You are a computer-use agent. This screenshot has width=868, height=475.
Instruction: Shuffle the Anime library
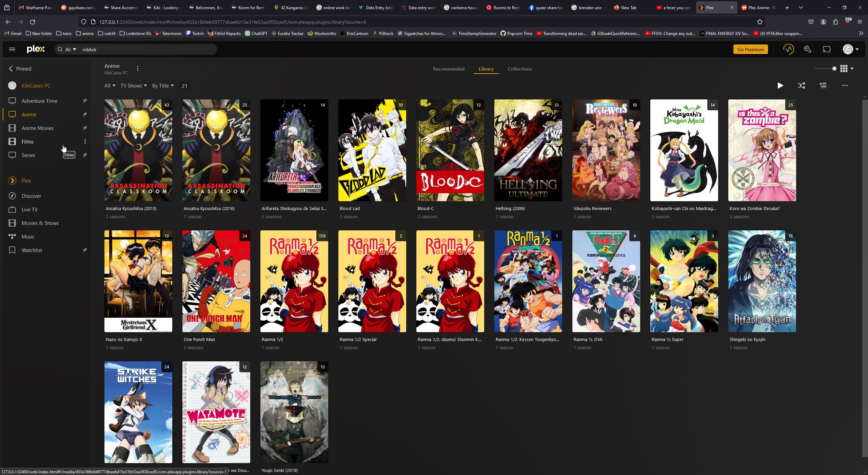click(x=802, y=85)
